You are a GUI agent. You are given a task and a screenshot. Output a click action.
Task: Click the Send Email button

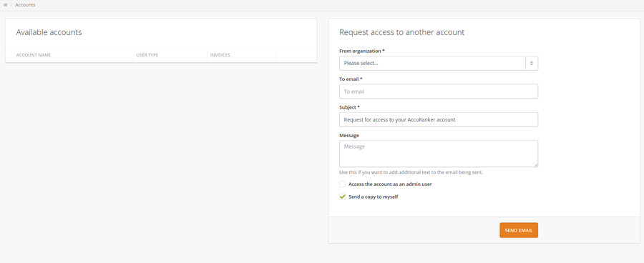(519, 230)
